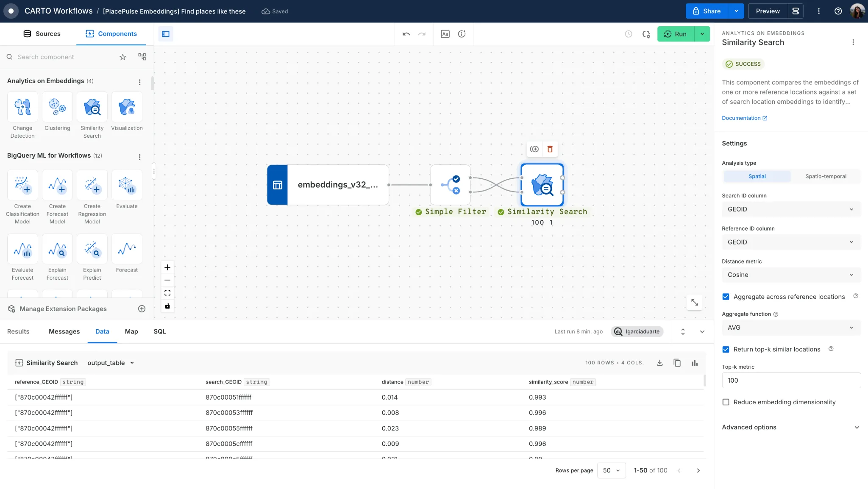Select Create Regression Model component
This screenshot has width=868, height=489.
tap(92, 185)
